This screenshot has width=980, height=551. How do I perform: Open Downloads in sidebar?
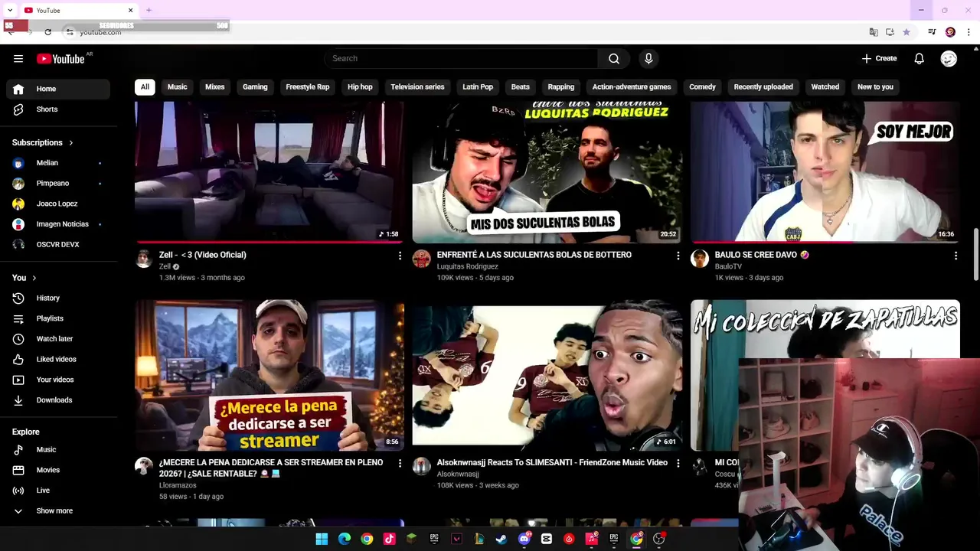(58, 400)
